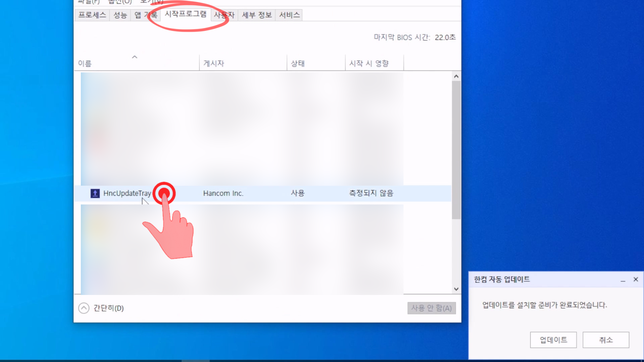Open the 성능 tab

pos(120,15)
